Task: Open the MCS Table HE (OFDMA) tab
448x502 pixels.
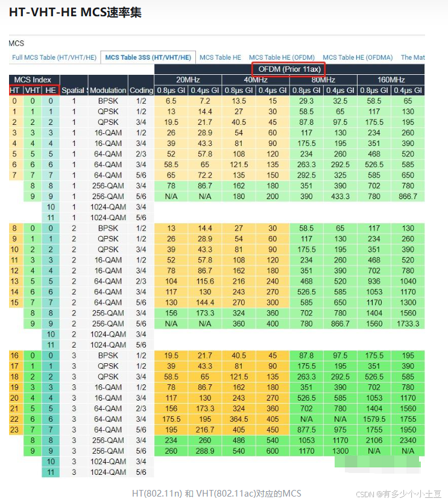Action: coord(358,57)
